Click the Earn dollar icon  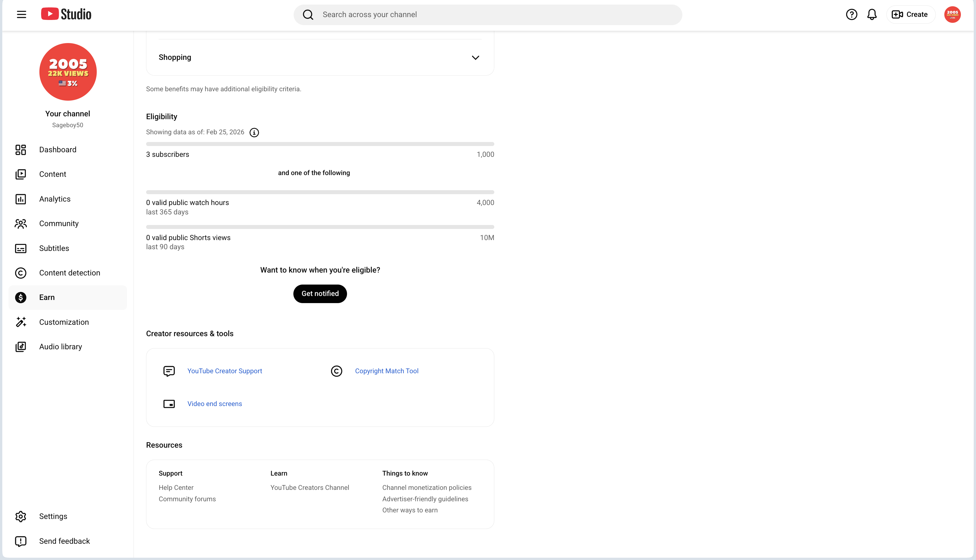click(21, 297)
